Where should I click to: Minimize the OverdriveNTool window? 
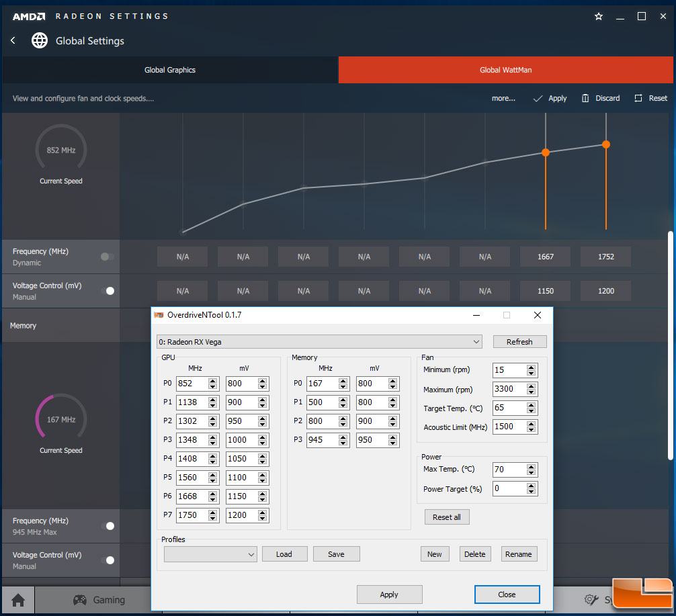tap(476, 315)
